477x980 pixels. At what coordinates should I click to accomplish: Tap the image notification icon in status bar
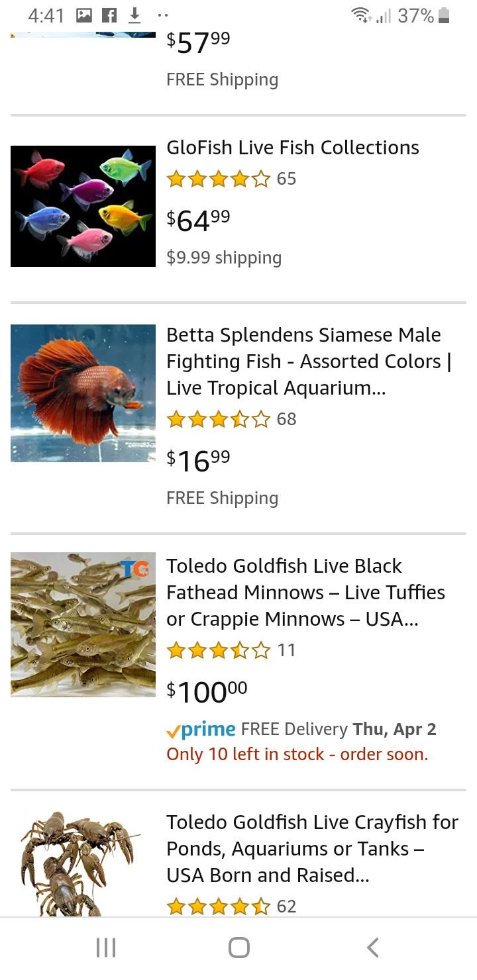click(84, 15)
